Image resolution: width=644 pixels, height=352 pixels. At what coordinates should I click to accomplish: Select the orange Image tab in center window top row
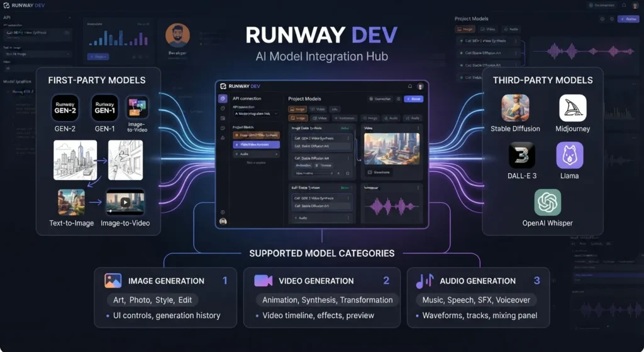297,109
